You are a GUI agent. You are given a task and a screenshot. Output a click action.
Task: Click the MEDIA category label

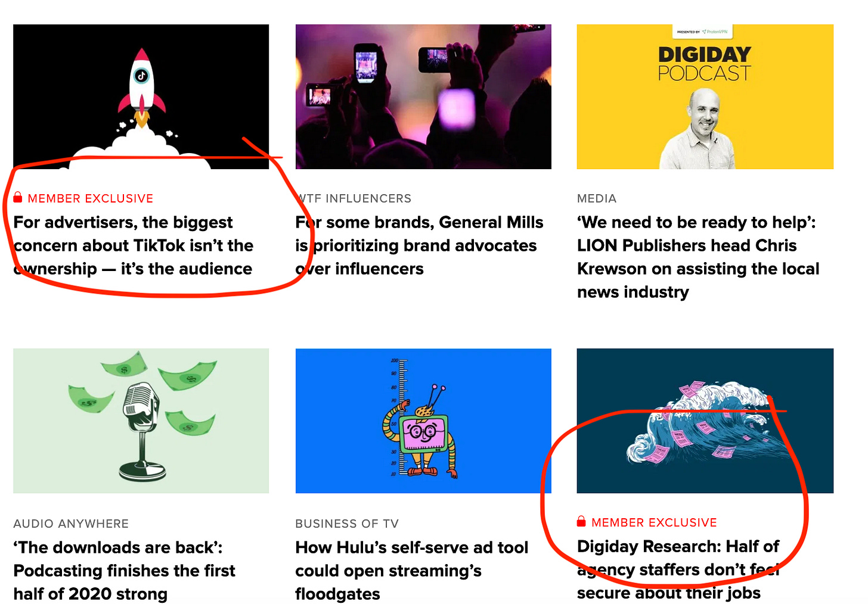tap(597, 198)
